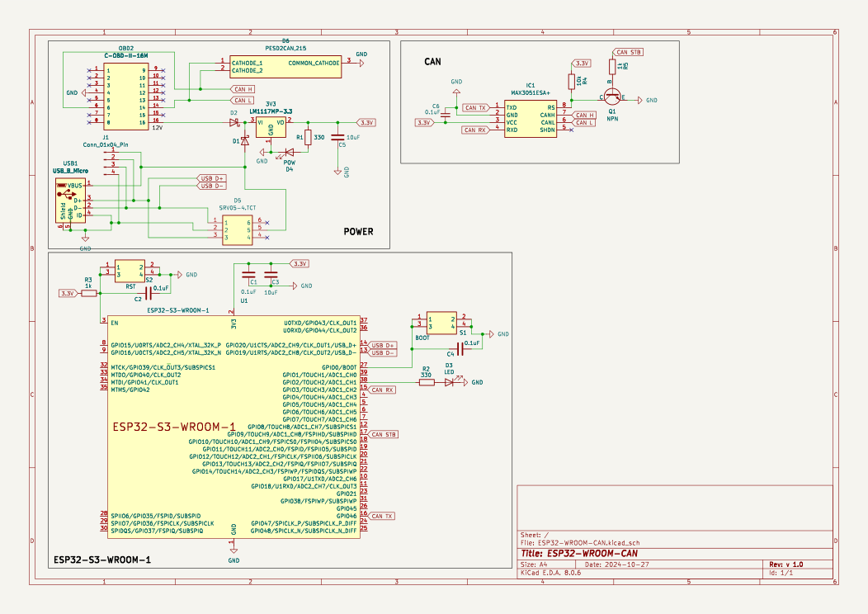This screenshot has height=614, width=868.
Task: Click capacitor C5 10uF symbol
Action: (337, 137)
